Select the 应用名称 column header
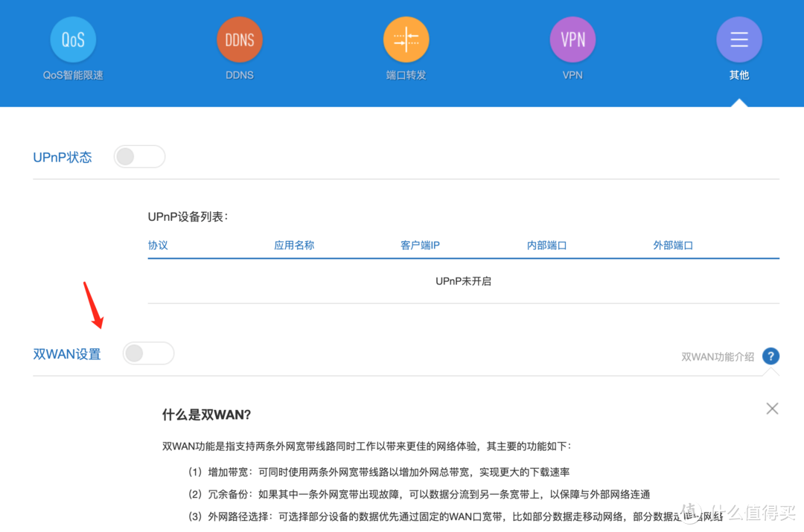Image resolution: width=804 pixels, height=532 pixels. (x=293, y=244)
